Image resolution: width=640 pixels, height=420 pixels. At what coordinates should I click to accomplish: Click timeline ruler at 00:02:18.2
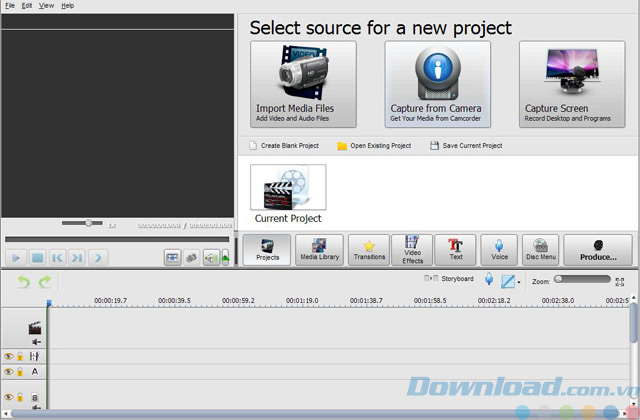tap(494, 301)
